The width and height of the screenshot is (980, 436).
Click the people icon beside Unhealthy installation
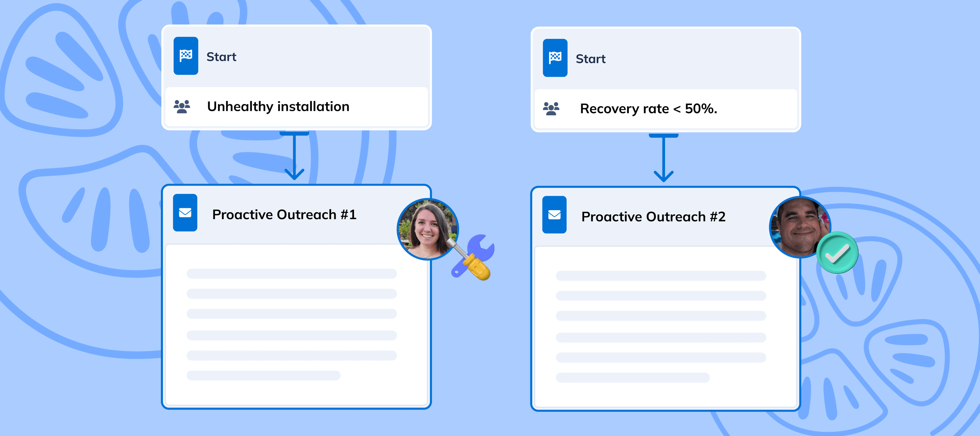coord(182,106)
